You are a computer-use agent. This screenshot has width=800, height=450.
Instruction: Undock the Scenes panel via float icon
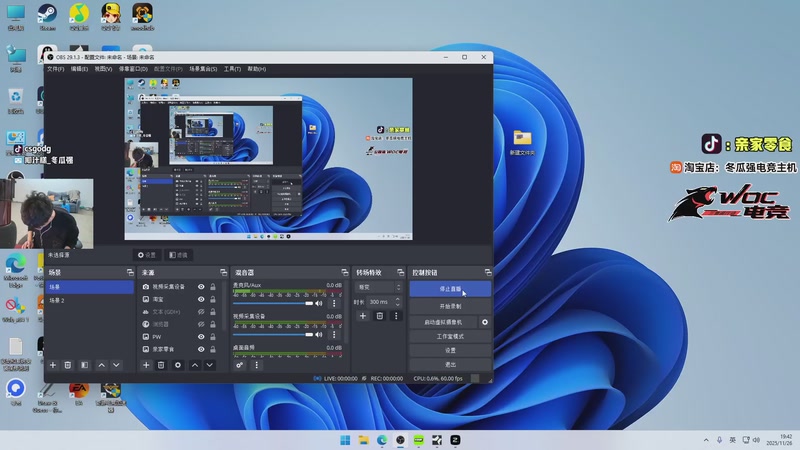(130, 272)
